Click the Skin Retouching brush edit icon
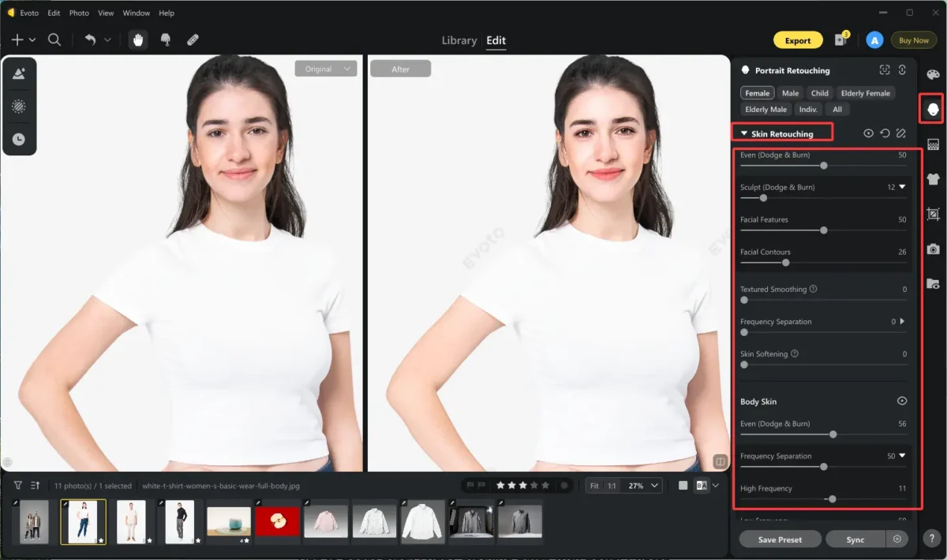 tap(900, 133)
